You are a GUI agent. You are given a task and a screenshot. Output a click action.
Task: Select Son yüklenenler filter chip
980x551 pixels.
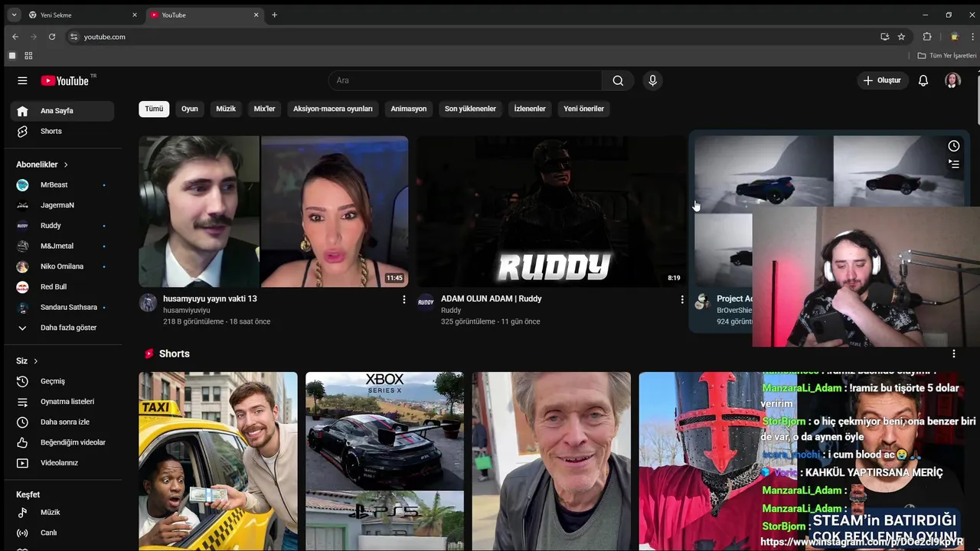tap(470, 109)
